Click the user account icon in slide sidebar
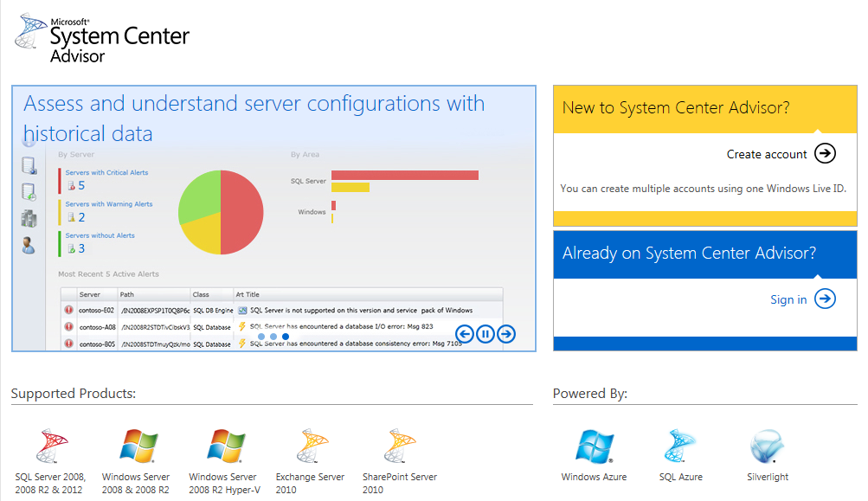Image resolution: width=868 pixels, height=501 pixels. (29, 245)
